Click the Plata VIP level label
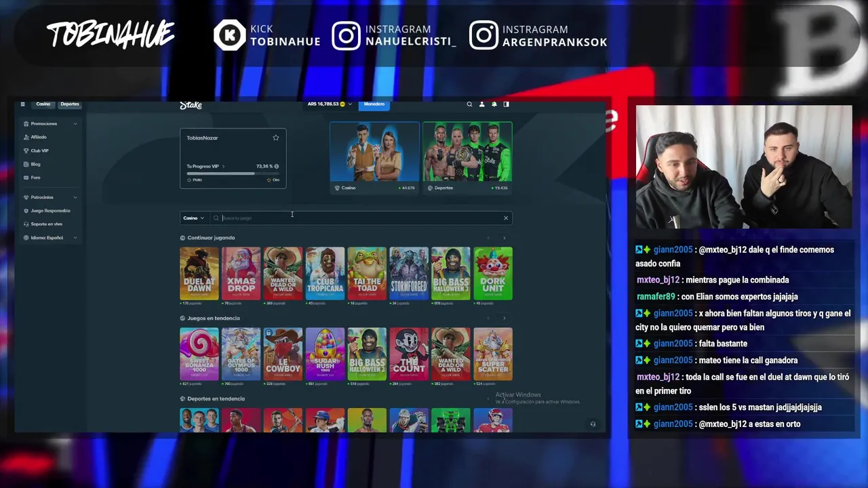This screenshot has width=868, height=488. (195, 180)
